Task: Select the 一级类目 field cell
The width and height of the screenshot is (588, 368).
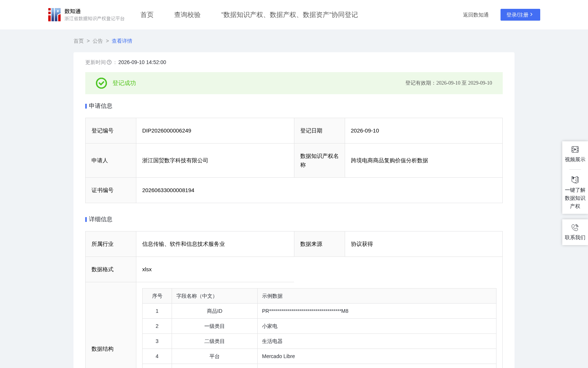Action: (x=215, y=326)
